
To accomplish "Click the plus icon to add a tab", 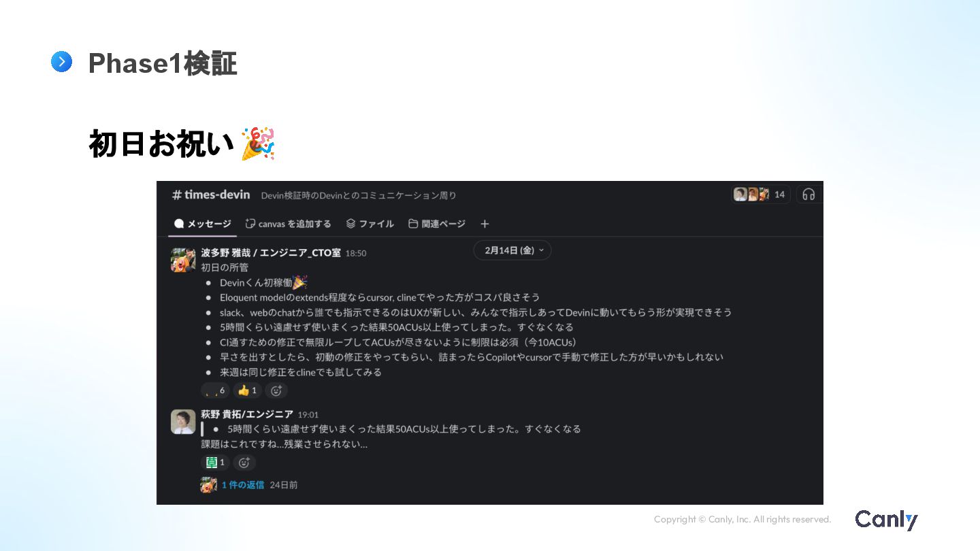I will point(485,224).
